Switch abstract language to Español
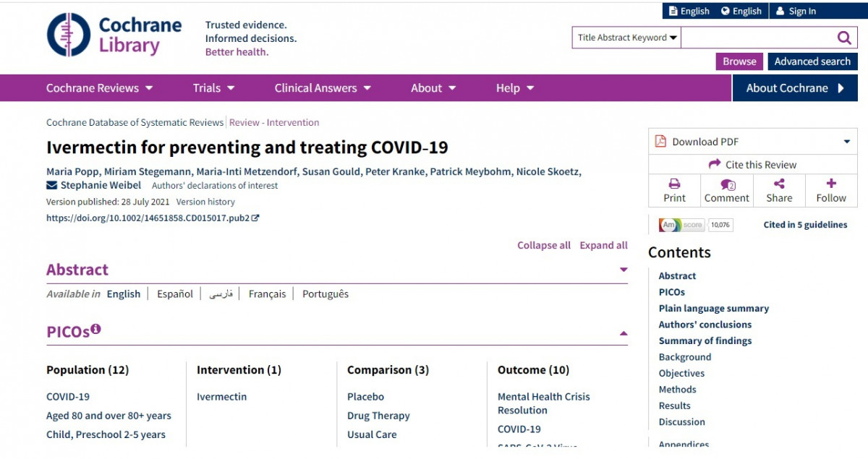This screenshot has height=459, width=868. (x=175, y=294)
